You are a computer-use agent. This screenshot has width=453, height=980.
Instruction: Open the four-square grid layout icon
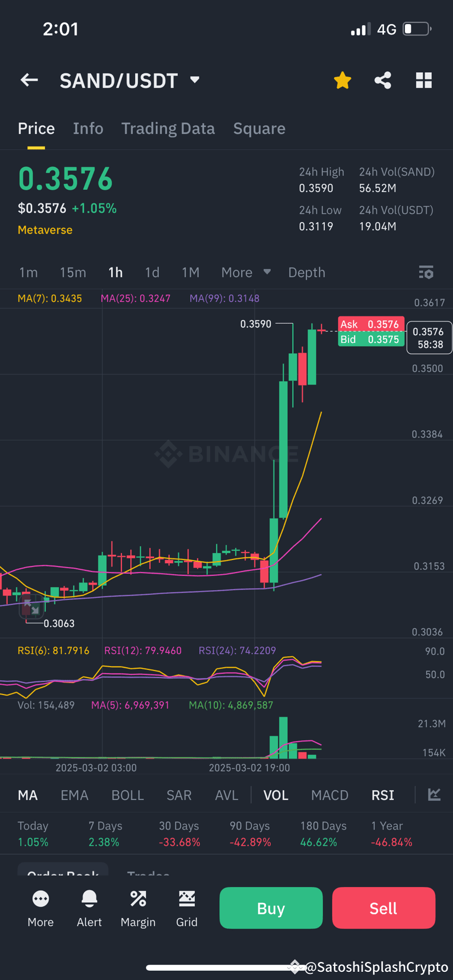click(x=424, y=80)
